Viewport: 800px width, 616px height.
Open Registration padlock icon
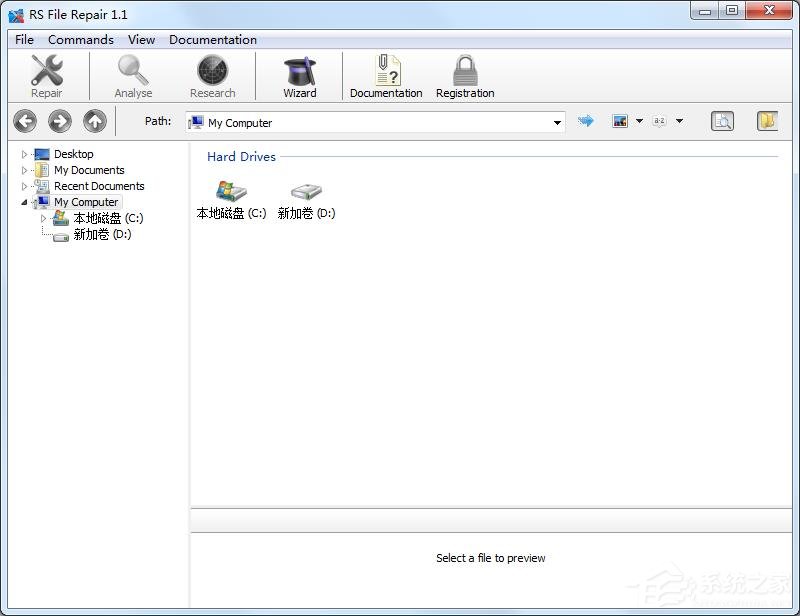tap(465, 76)
